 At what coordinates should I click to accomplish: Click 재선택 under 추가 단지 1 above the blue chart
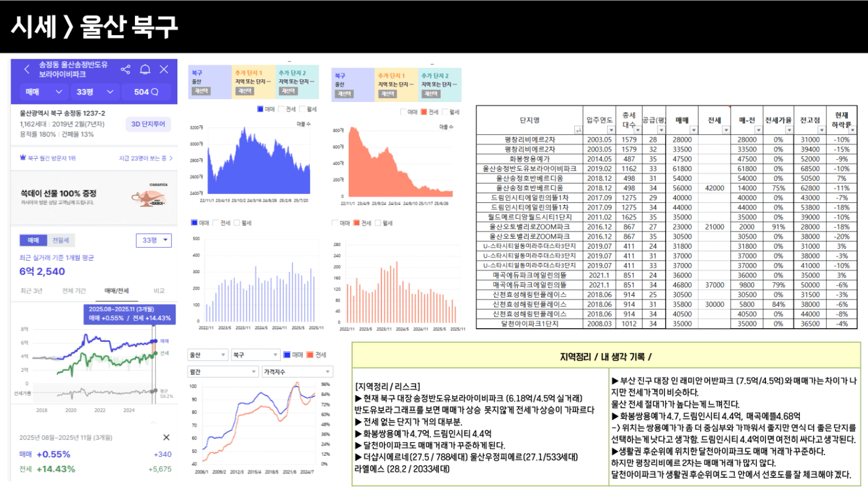coord(244,91)
